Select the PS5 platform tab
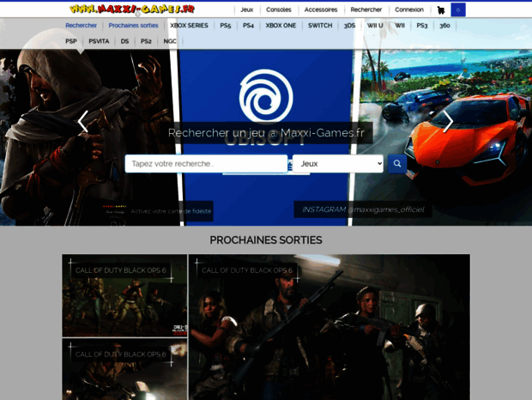 (x=226, y=26)
